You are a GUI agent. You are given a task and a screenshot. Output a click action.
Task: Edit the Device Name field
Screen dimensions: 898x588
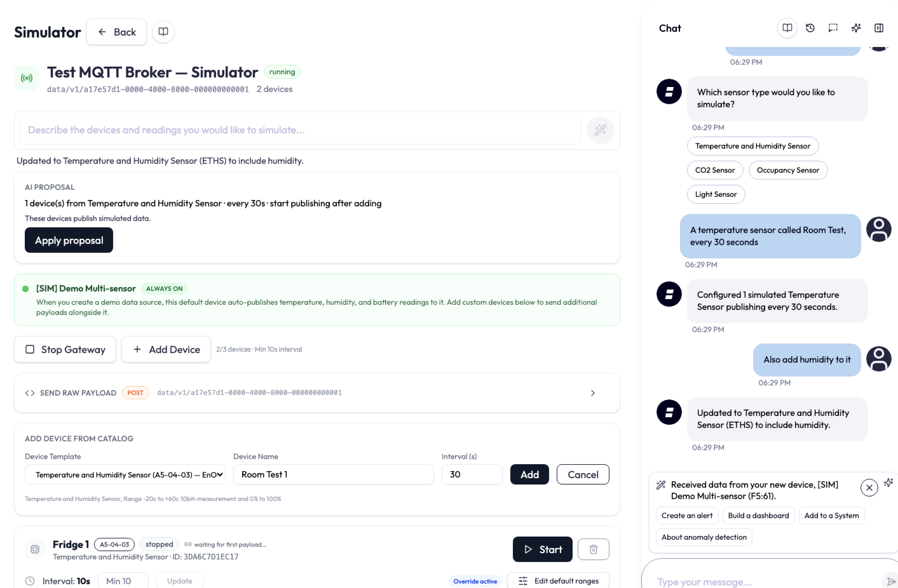coord(334,475)
